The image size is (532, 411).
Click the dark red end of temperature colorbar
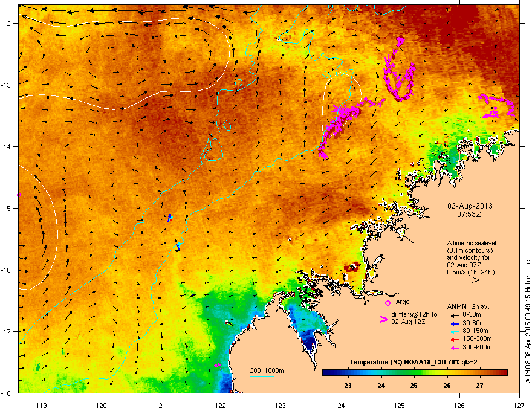pyautogui.click(x=504, y=373)
